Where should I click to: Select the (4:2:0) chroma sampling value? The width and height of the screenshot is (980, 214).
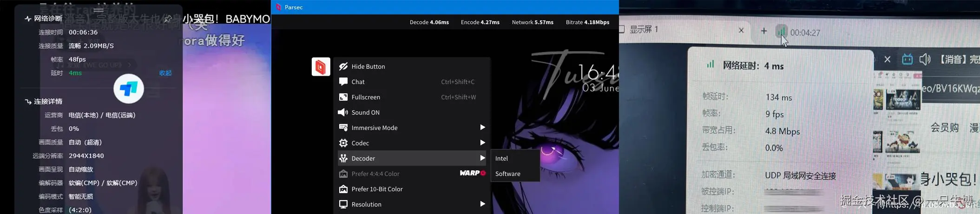80,210
